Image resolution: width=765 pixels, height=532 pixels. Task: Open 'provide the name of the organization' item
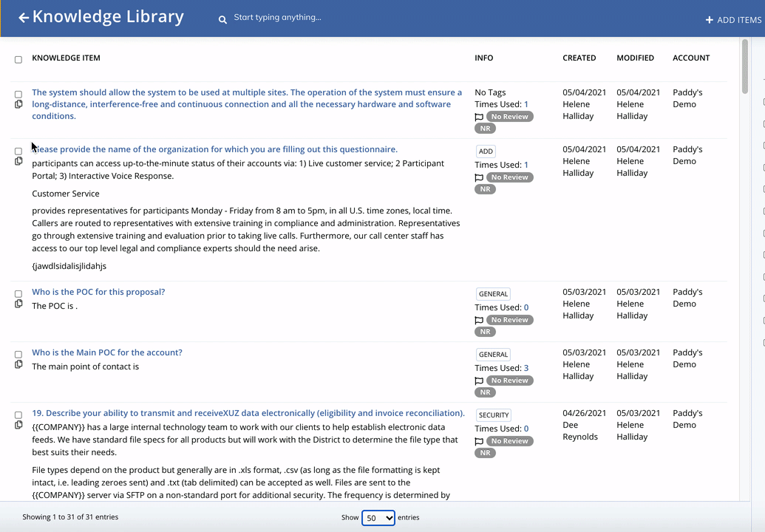(214, 149)
